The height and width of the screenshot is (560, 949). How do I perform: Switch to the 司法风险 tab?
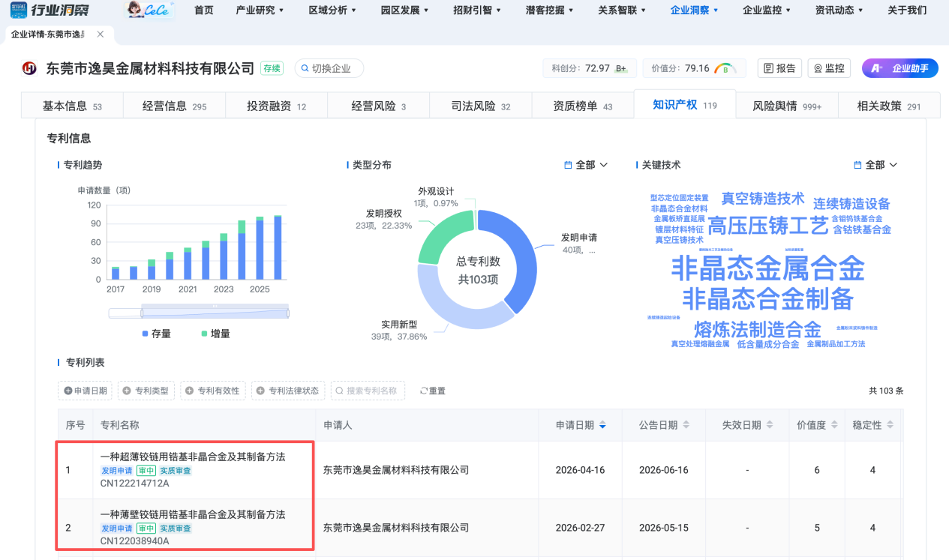click(x=480, y=106)
